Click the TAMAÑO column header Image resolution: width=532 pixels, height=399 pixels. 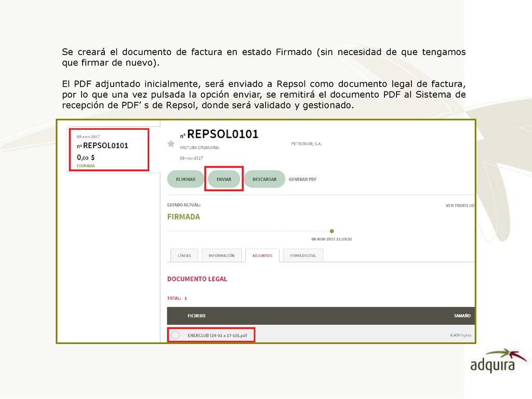point(462,315)
